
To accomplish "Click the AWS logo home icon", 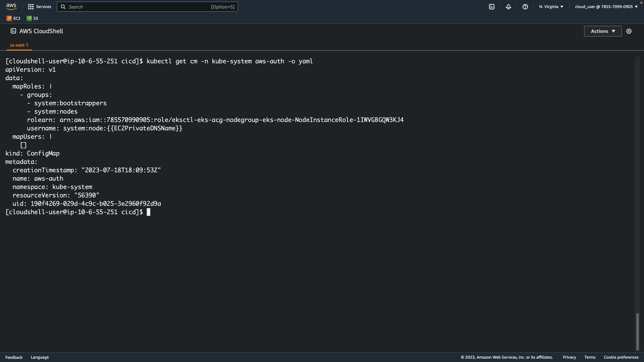I will 11,6.
